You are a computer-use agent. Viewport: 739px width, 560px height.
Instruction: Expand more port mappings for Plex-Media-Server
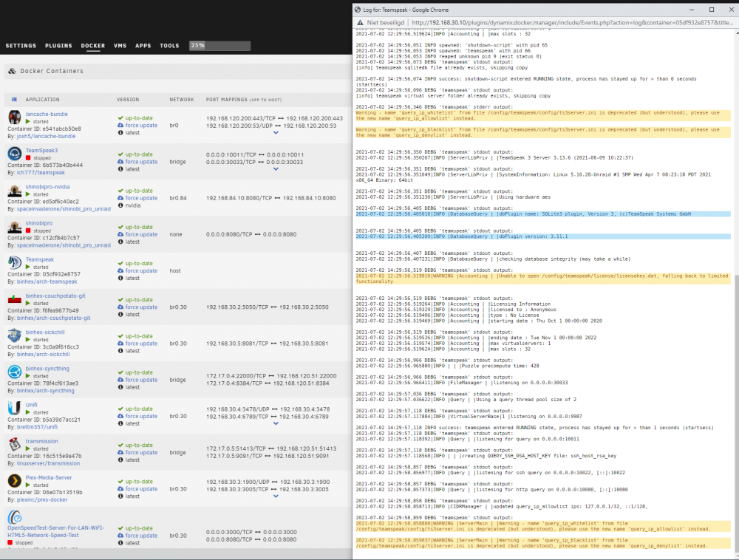276,496
